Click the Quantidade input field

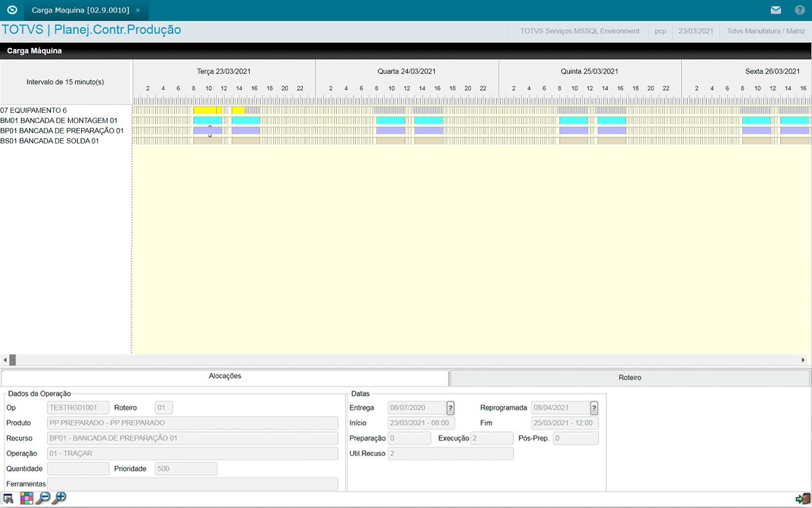point(78,469)
